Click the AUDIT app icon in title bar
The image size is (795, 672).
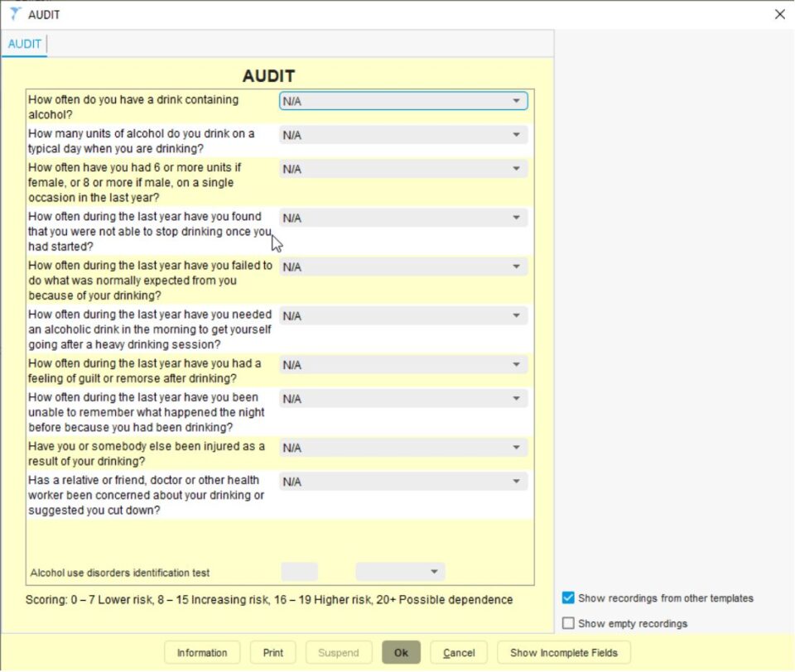[x=15, y=14]
